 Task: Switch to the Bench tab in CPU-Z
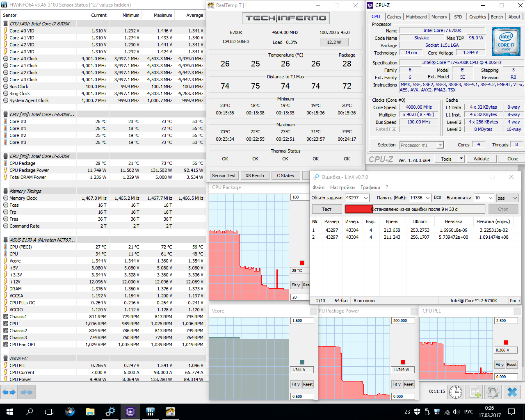pos(497,17)
